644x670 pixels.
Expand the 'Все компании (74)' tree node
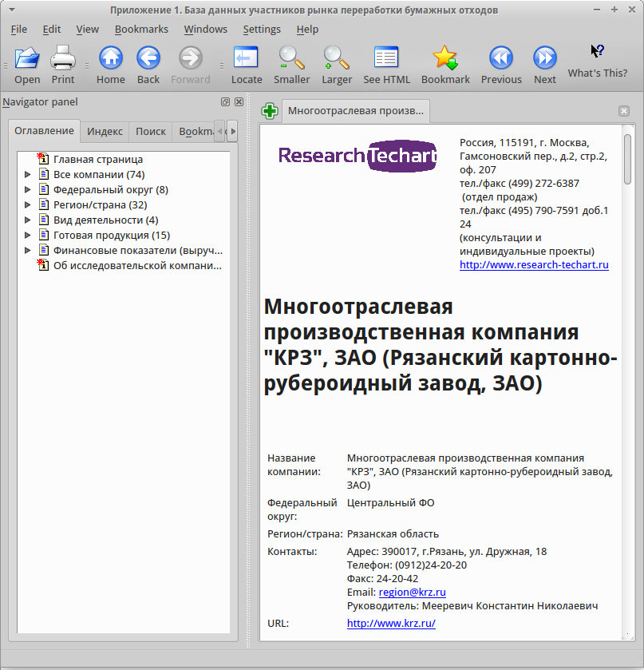27,174
